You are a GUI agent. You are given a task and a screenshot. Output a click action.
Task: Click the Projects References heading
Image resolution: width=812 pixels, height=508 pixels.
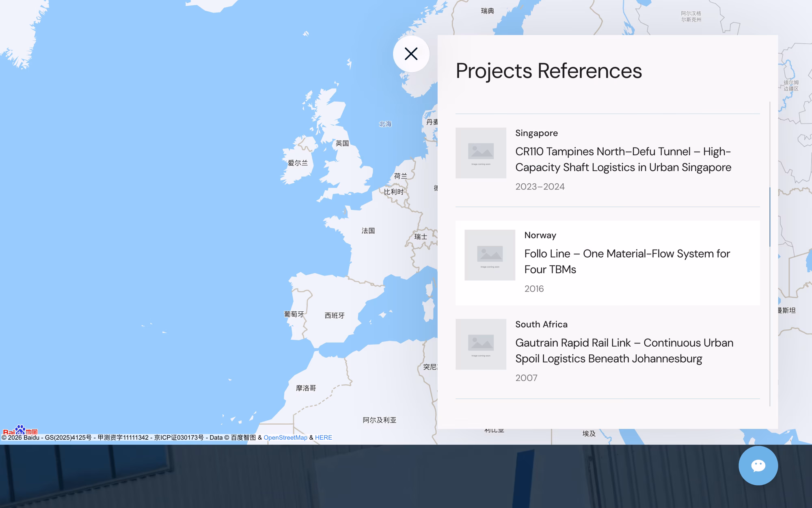pyautogui.click(x=549, y=71)
